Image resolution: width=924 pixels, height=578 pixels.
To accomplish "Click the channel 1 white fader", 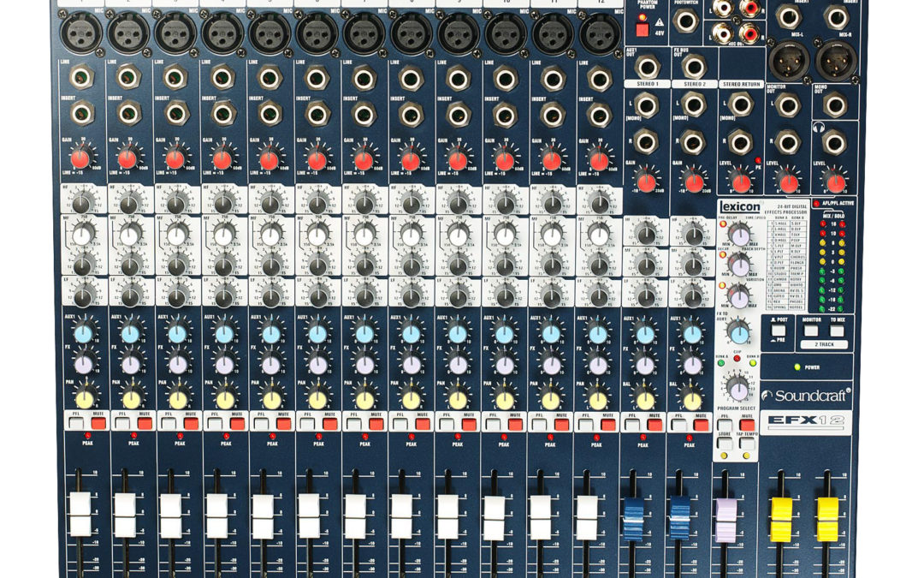I will pyautogui.click(x=80, y=515).
